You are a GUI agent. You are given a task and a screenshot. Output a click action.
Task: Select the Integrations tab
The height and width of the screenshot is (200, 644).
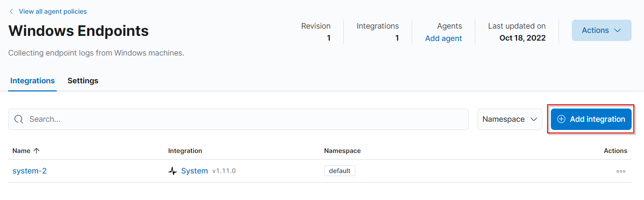(x=32, y=81)
